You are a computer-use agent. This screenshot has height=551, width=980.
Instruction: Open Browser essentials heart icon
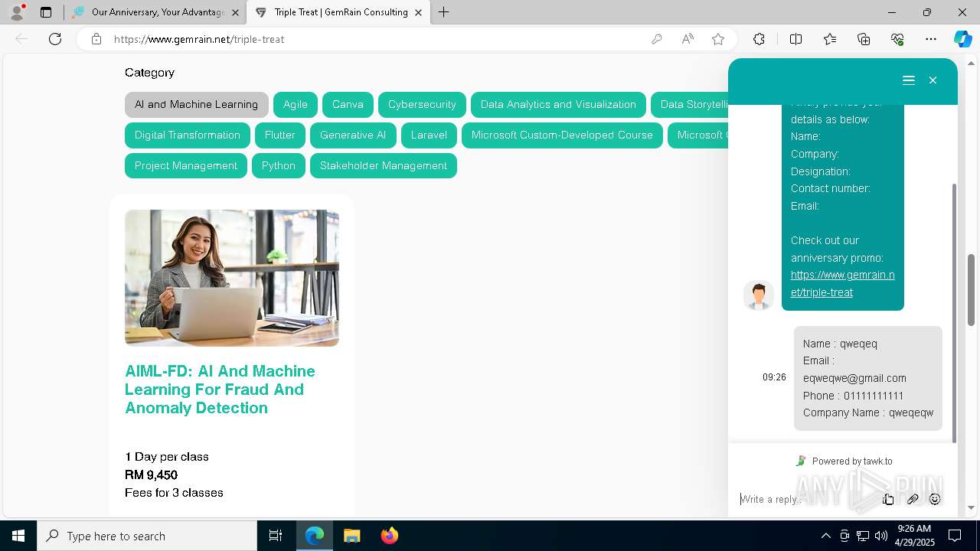pos(897,39)
